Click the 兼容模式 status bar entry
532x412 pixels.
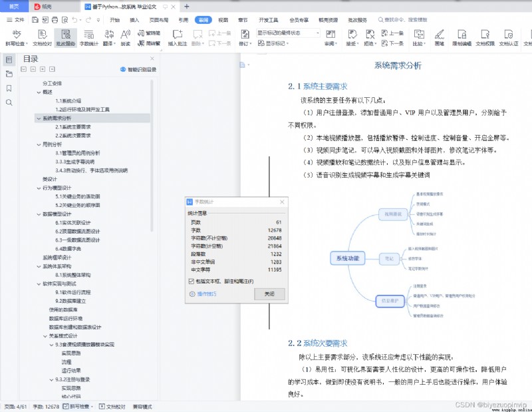(x=142, y=406)
